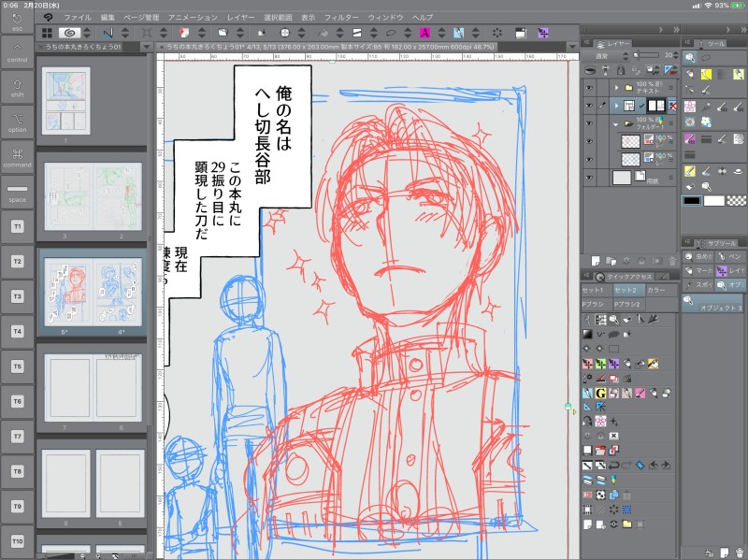Select the transparent color swatch

coord(736,201)
